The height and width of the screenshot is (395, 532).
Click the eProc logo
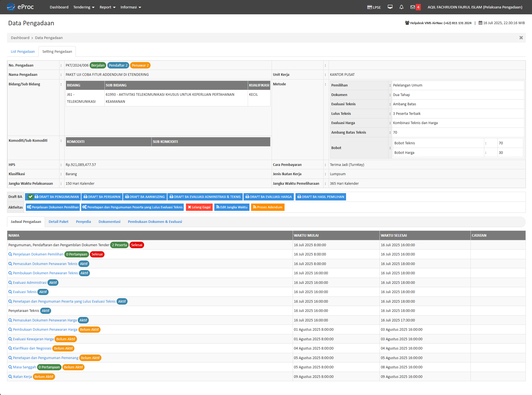point(20,7)
